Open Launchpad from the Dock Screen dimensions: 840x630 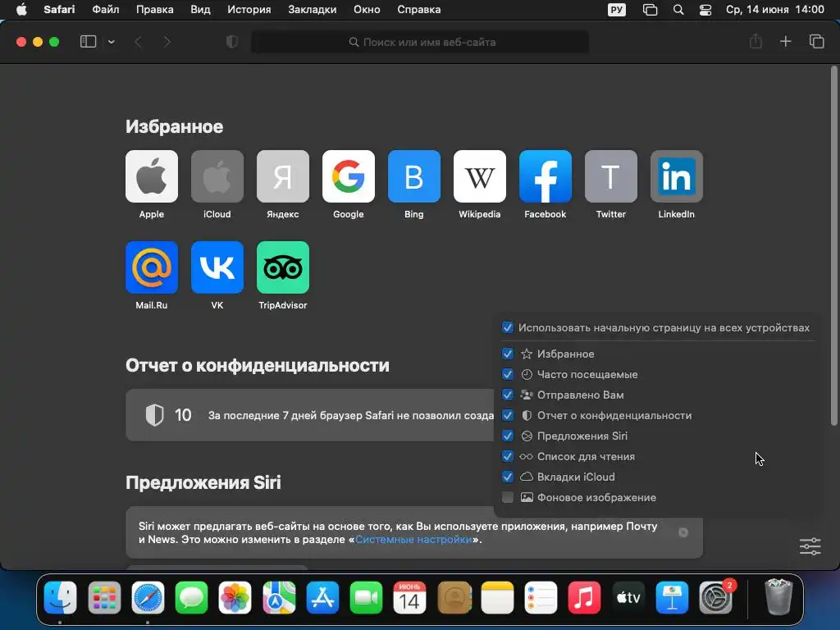pos(104,597)
